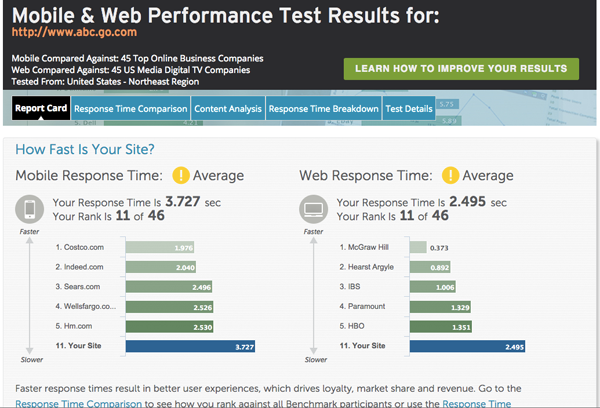
Task: Click 'Web Response Time:' heading text
Action: [366, 175]
